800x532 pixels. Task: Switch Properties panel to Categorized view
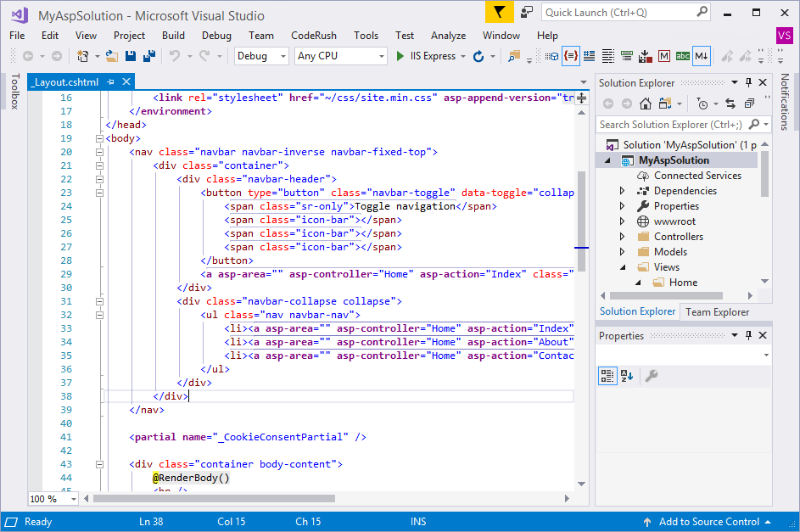(608, 375)
